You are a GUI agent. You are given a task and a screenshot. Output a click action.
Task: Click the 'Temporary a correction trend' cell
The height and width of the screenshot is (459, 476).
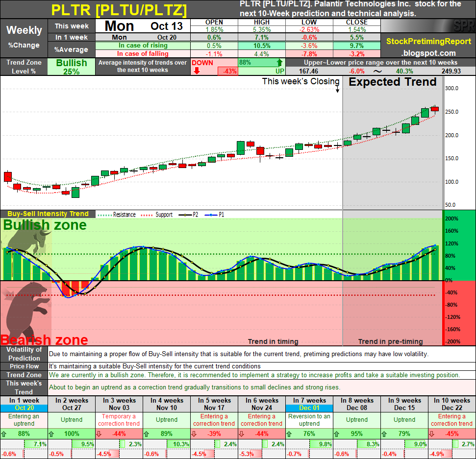pyautogui.click(x=119, y=420)
